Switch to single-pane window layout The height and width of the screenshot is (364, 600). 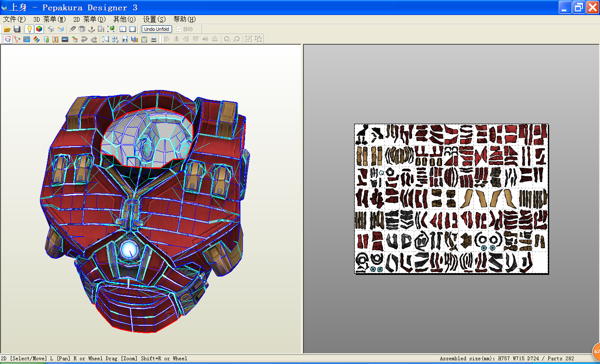(x=132, y=29)
